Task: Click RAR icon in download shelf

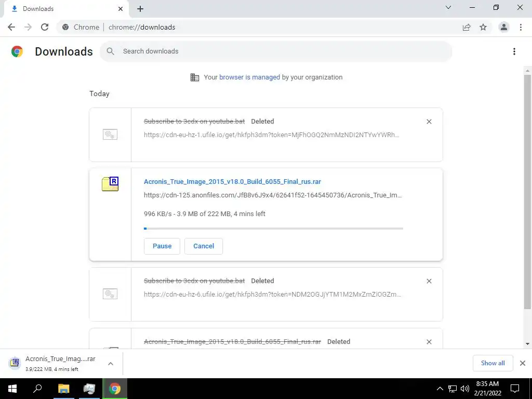Action: coord(15,363)
